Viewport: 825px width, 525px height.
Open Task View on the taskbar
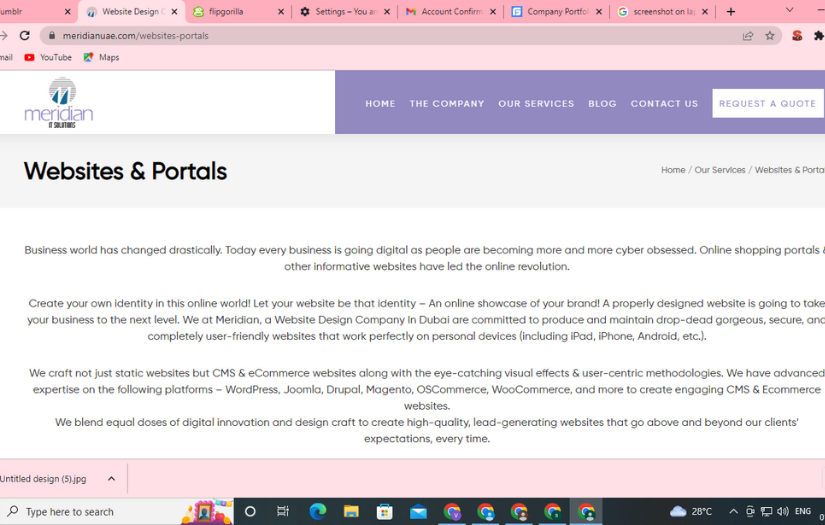(283, 511)
